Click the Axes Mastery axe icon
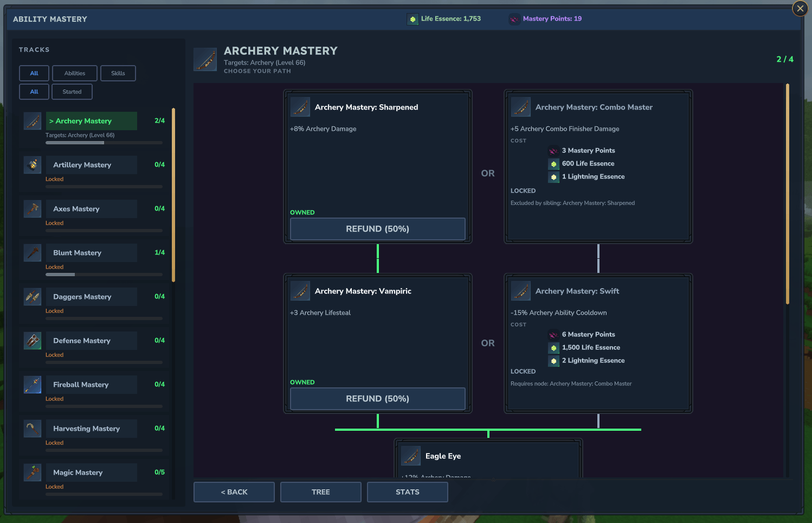The width and height of the screenshot is (812, 523). [x=33, y=209]
